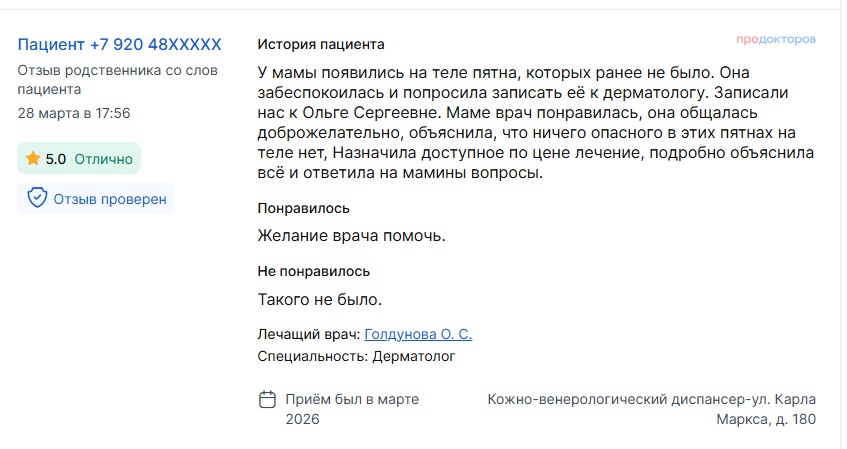Click the shield checkmark verification icon
The image size is (847, 449).
tap(37, 198)
